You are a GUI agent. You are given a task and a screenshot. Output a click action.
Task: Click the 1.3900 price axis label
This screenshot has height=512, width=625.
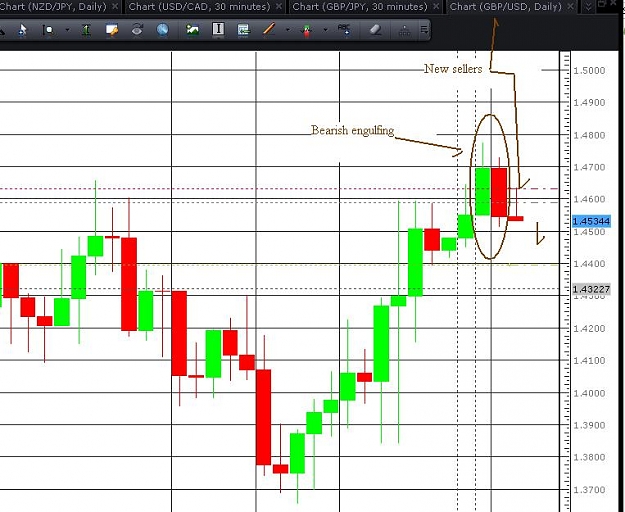[589, 426]
